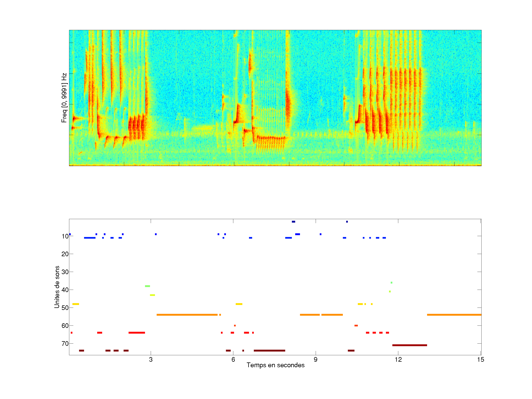Click the x-axis tick label "6"

[x=233, y=359]
